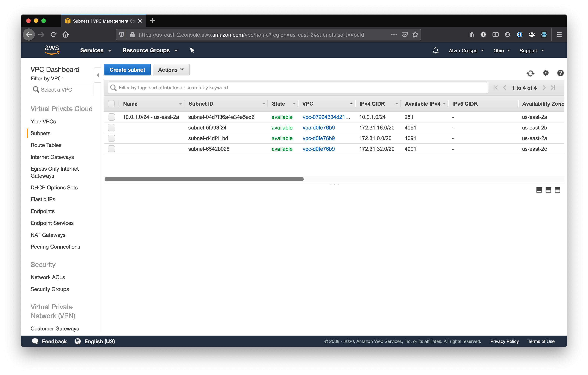Open VPC link vpc-d0fe76b9
This screenshot has width=588, height=375.
[318, 127]
